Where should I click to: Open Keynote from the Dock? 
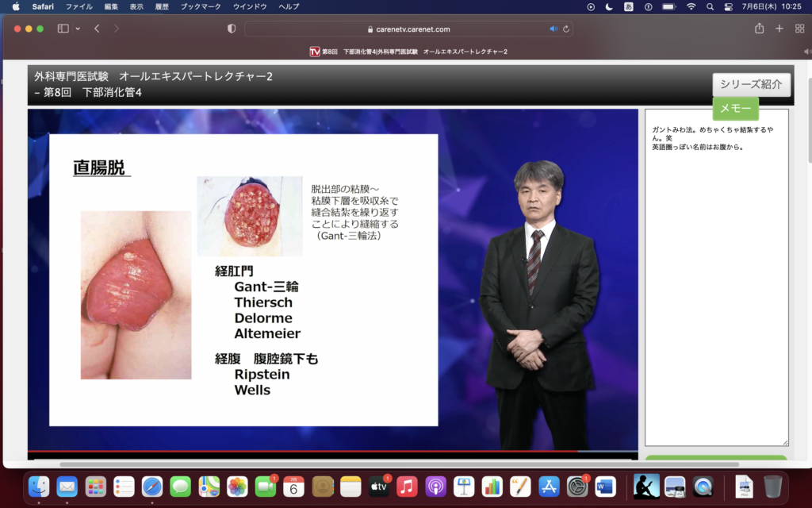point(465,486)
